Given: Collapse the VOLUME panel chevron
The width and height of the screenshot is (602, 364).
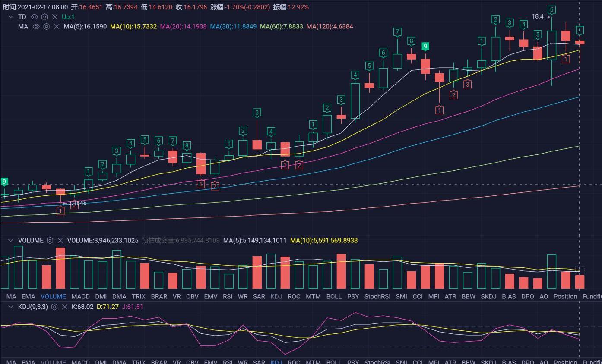Looking at the screenshot, I should click(x=11, y=241).
